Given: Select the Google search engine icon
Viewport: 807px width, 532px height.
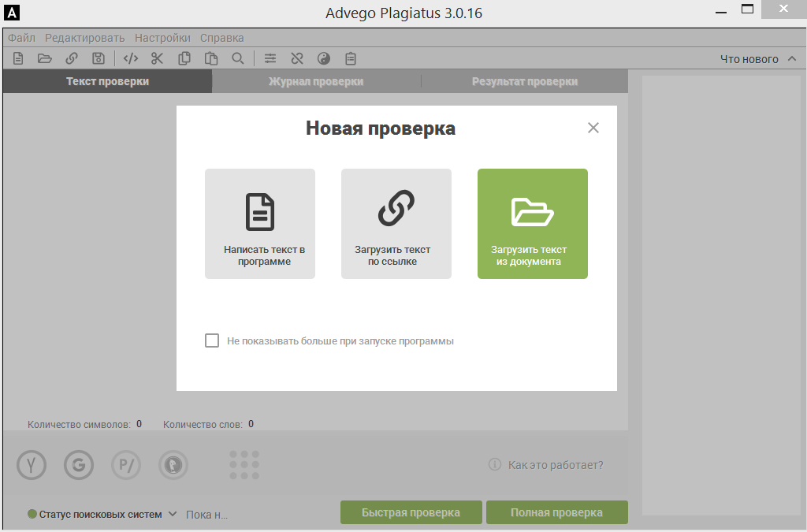Looking at the screenshot, I should coord(78,465).
